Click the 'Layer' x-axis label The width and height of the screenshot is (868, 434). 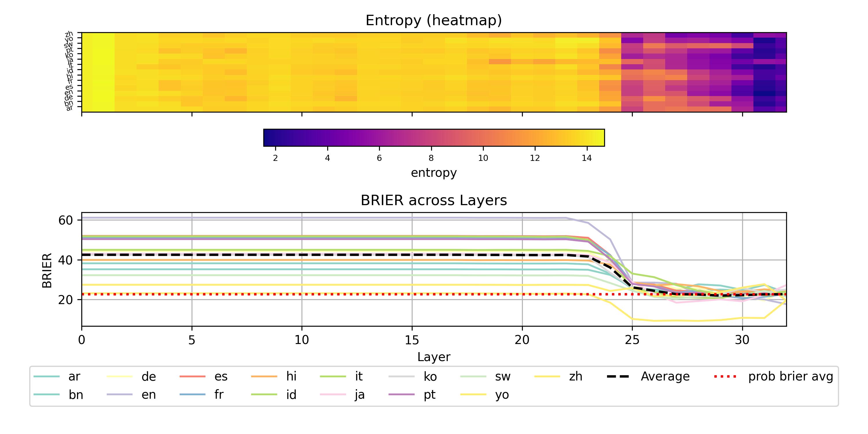(434, 357)
